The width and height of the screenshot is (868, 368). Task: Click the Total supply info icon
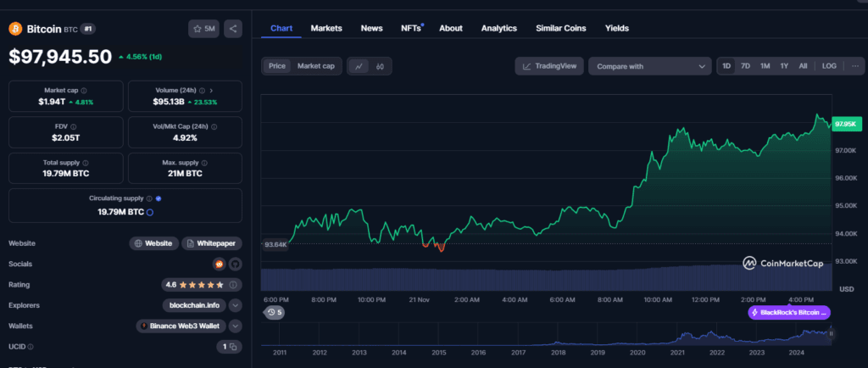click(86, 164)
